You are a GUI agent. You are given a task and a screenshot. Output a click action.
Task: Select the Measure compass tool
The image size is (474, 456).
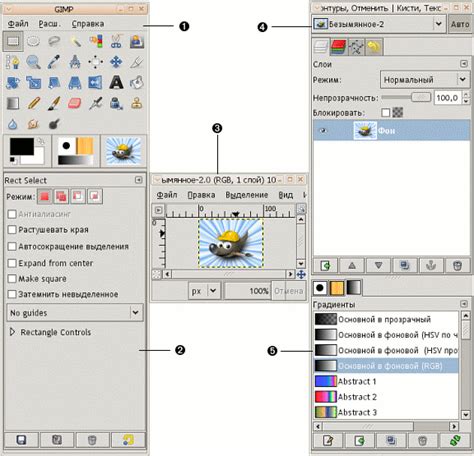pyautogui.click(x=75, y=62)
